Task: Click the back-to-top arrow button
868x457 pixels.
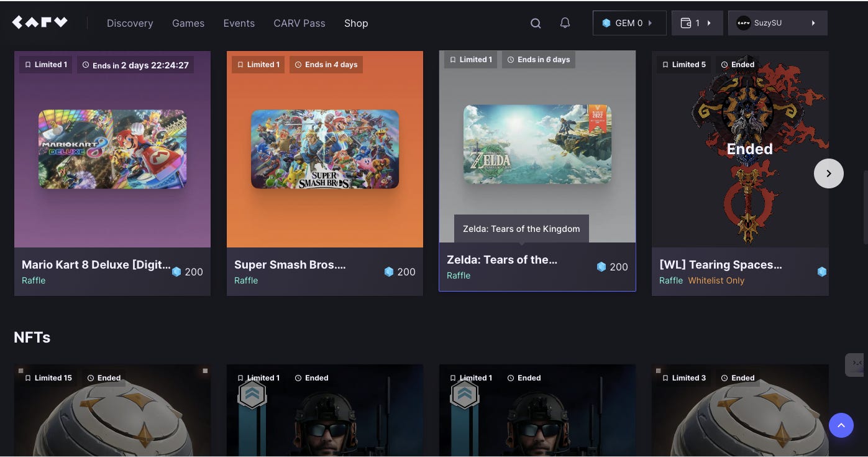Action: [x=841, y=425]
